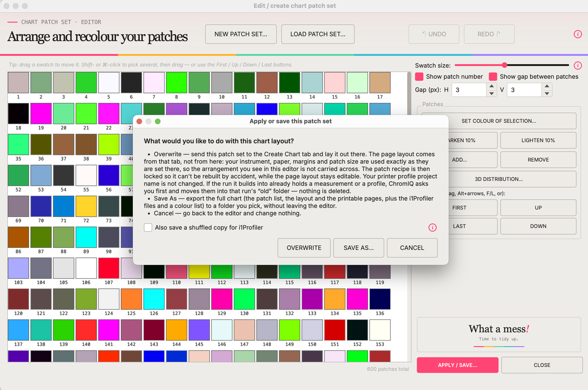The width and height of the screenshot is (588, 390).
Task: Adjust the Swatch size slider handle
Action: (x=504, y=65)
